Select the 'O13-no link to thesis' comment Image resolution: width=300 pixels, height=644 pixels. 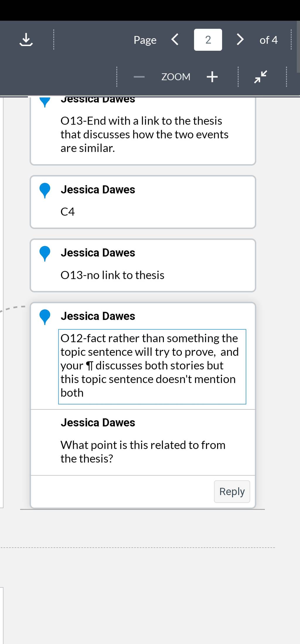click(143, 265)
